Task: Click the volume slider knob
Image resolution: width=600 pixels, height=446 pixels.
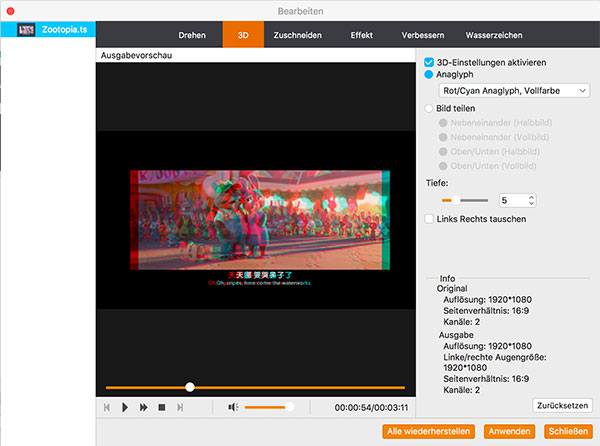Action: click(x=289, y=407)
